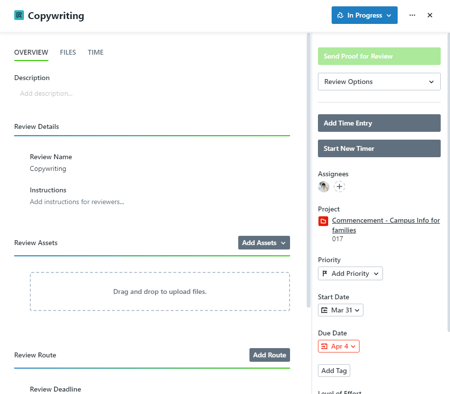Click the red Due Date calendar icon
The height and width of the screenshot is (394, 450).
[324, 346]
